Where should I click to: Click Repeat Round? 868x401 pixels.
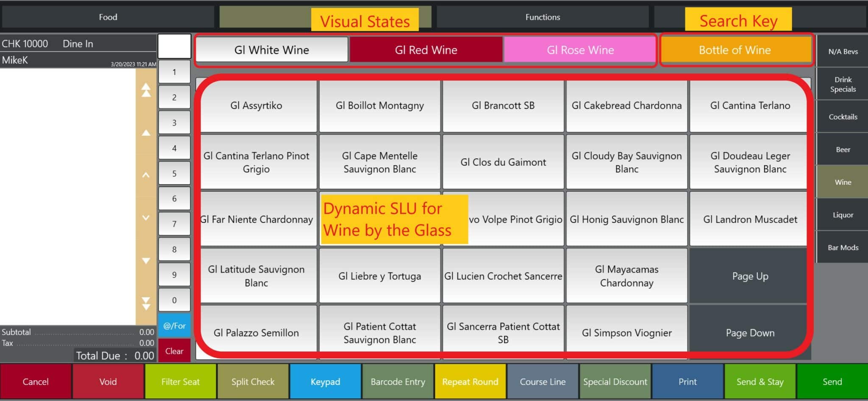(470, 382)
